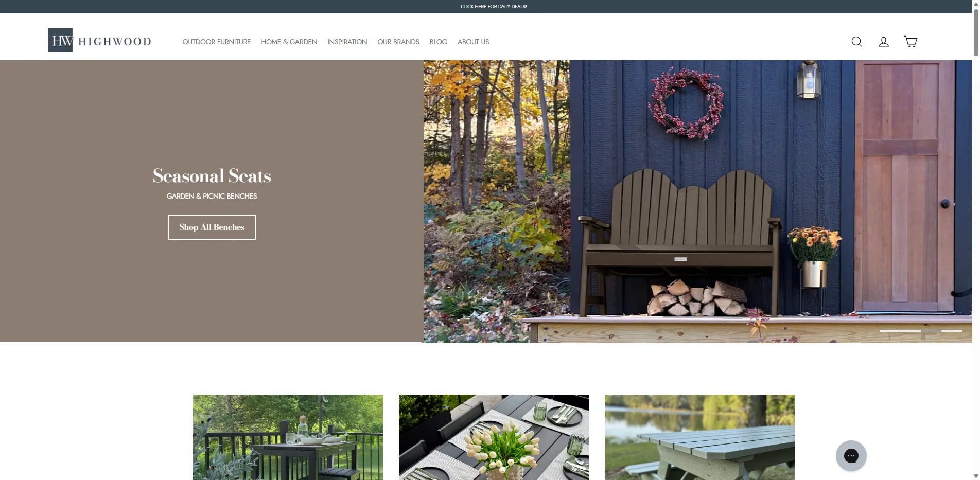The width and height of the screenshot is (980, 480).
Task: Open the deck dining set thumbnail
Action: (x=288, y=437)
